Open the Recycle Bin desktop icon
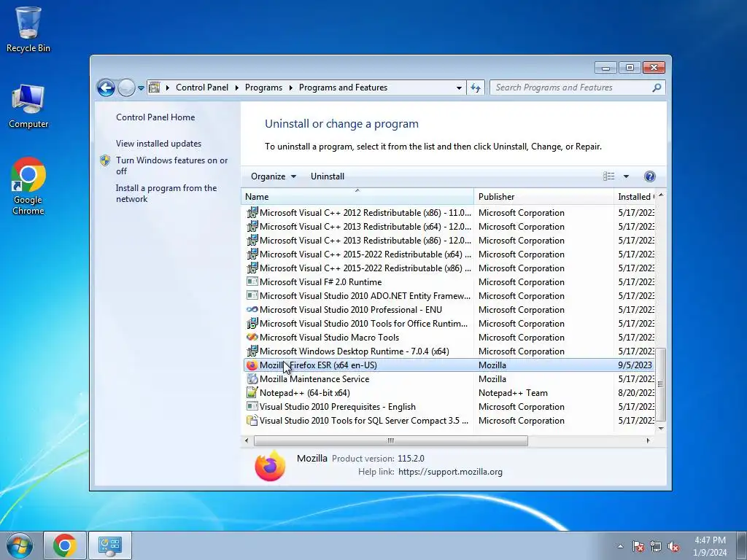The width and height of the screenshot is (747, 560). 28,29
